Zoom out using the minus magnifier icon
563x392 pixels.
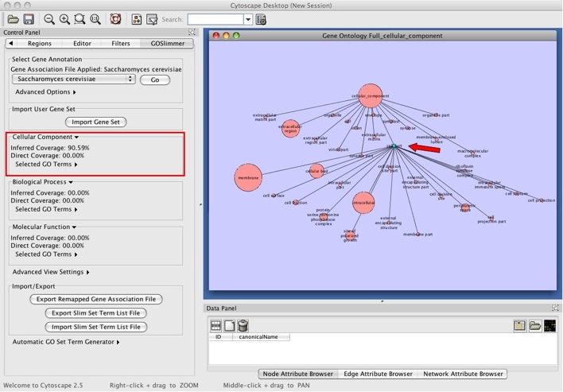click(x=50, y=18)
